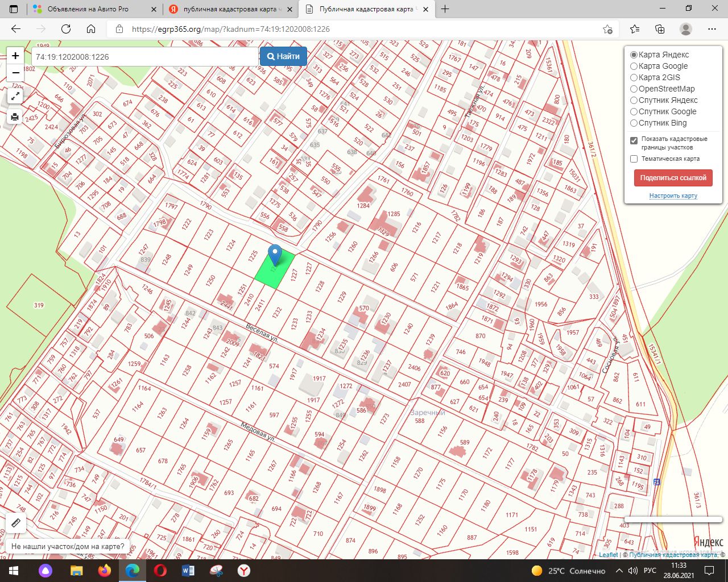The height and width of the screenshot is (582, 728).
Task: Choose Спутник Яндекс map layer
Action: point(634,100)
